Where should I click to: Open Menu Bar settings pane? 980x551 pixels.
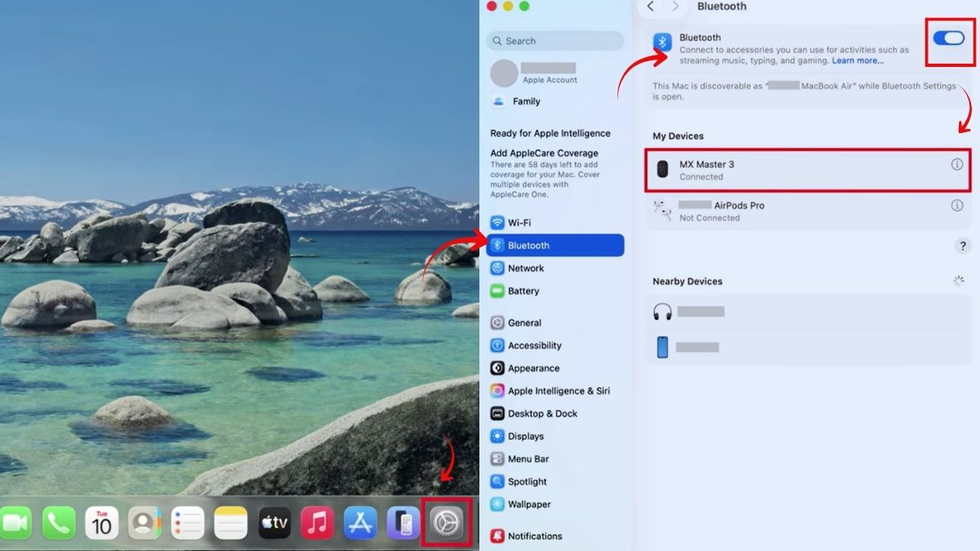pyautogui.click(x=555, y=460)
